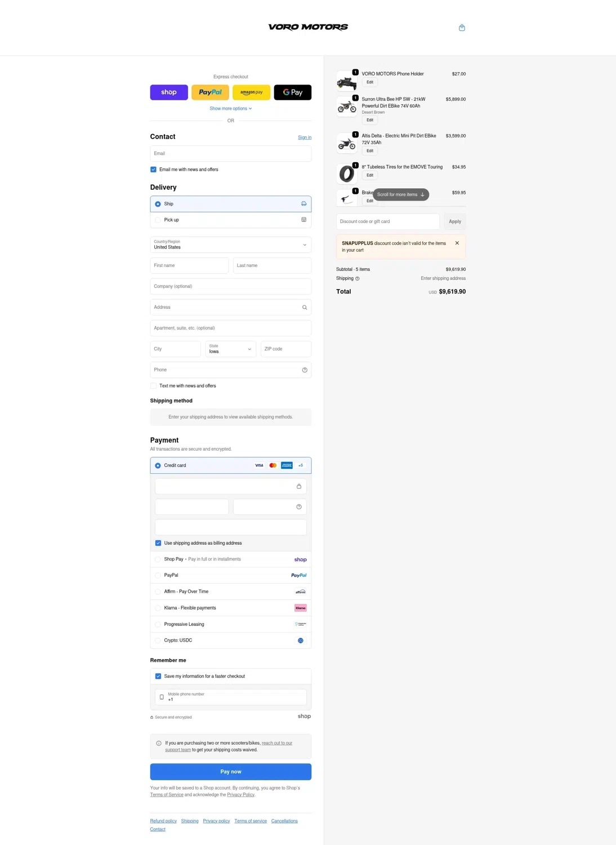Image resolution: width=616 pixels, height=845 pixels.
Task: Open the Refund policy link
Action: coord(163,821)
